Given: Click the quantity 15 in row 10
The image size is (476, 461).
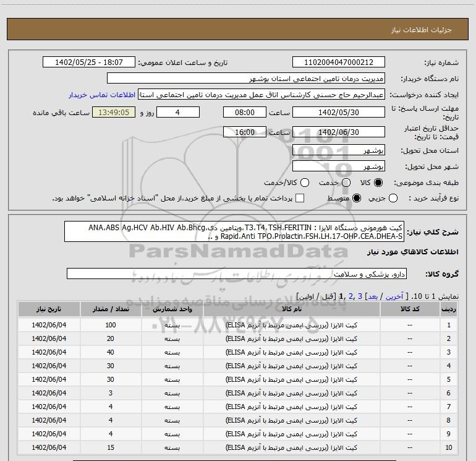Looking at the screenshot, I should pos(111,447).
